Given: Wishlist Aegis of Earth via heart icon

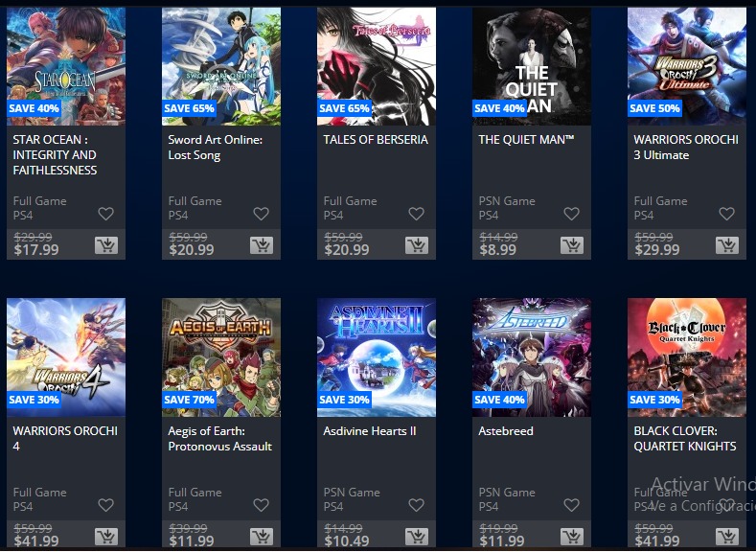Looking at the screenshot, I should tap(262, 505).
